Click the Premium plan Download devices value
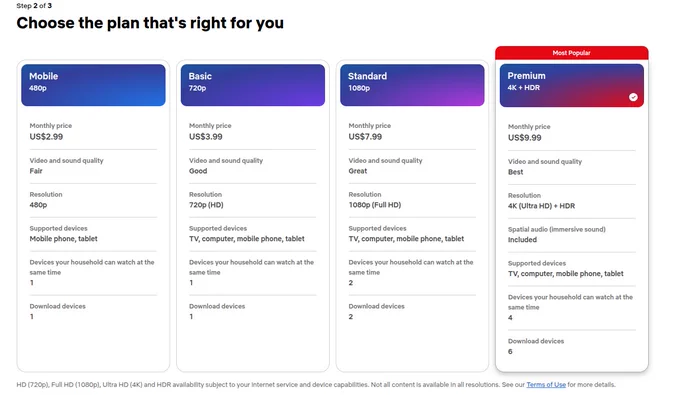 click(510, 352)
